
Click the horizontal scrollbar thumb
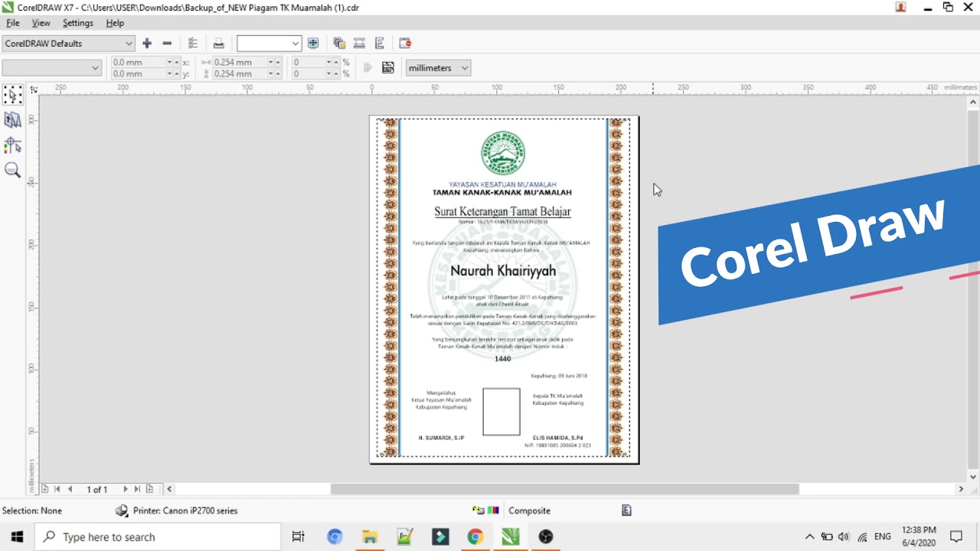(x=565, y=489)
